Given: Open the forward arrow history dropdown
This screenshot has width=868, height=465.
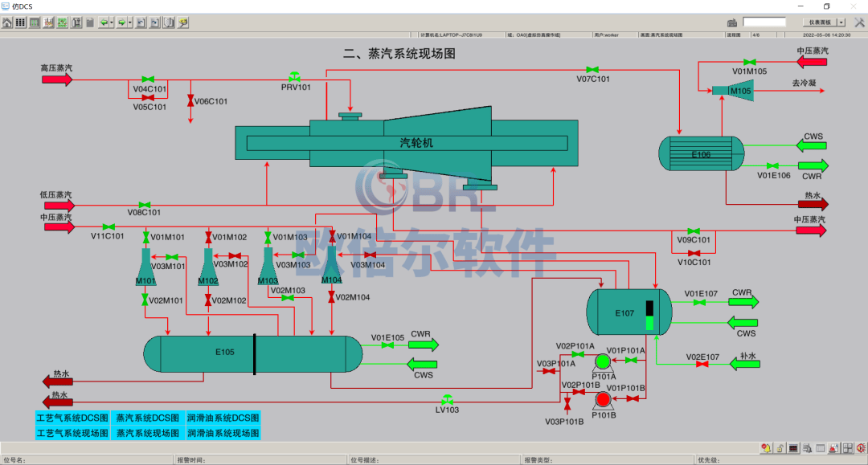Looking at the screenshot, I should [130, 22].
